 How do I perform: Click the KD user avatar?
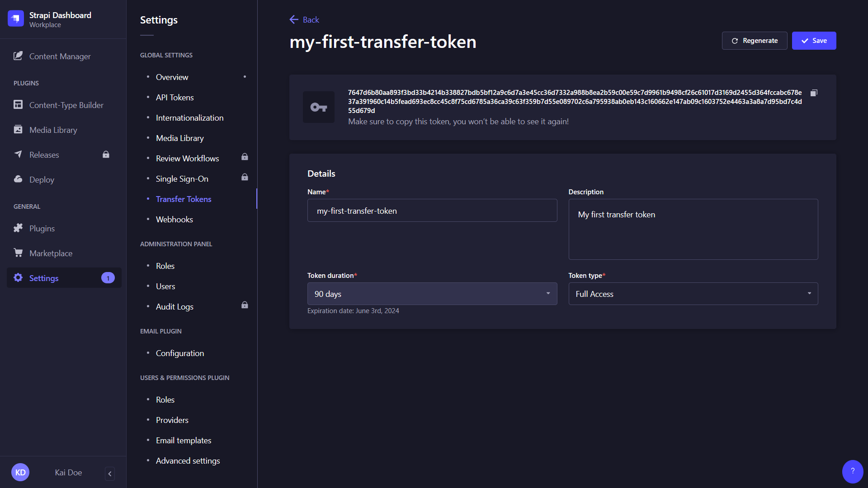point(20,472)
